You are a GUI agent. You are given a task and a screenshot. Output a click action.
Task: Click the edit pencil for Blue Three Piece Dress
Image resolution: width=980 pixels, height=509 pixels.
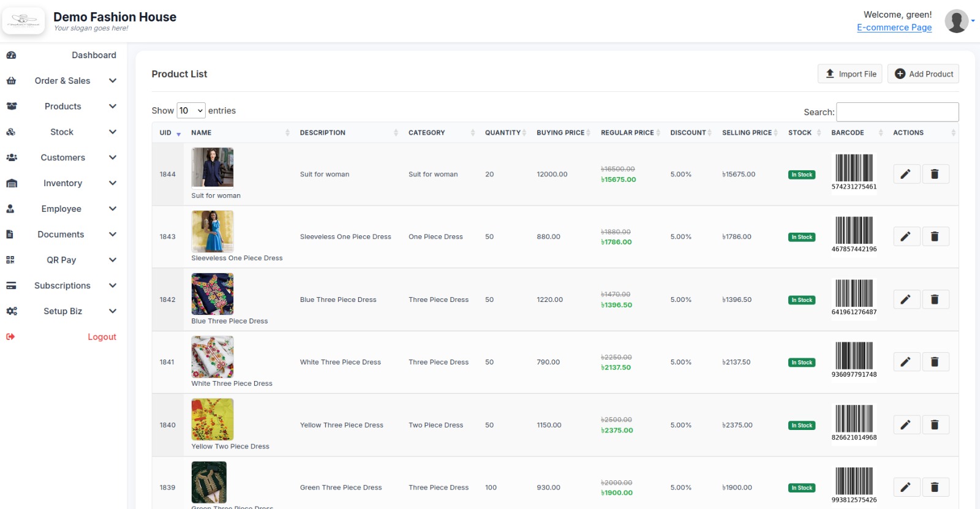(906, 300)
